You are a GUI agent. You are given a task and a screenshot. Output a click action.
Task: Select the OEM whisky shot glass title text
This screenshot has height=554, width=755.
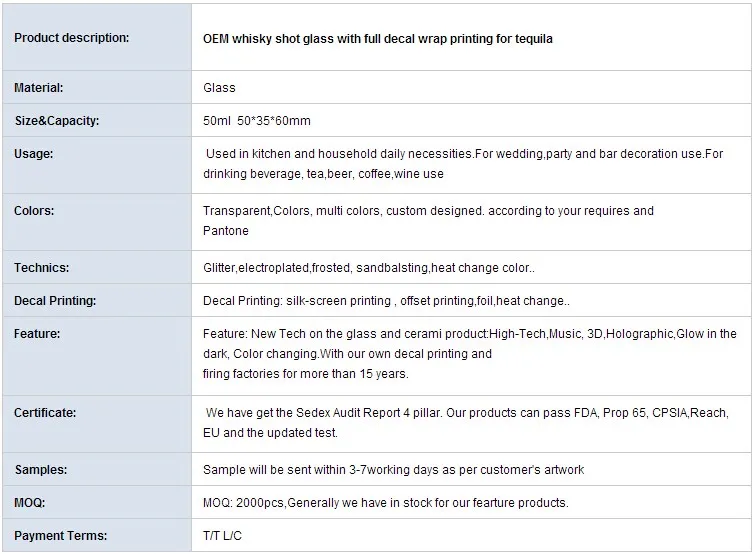(378, 39)
